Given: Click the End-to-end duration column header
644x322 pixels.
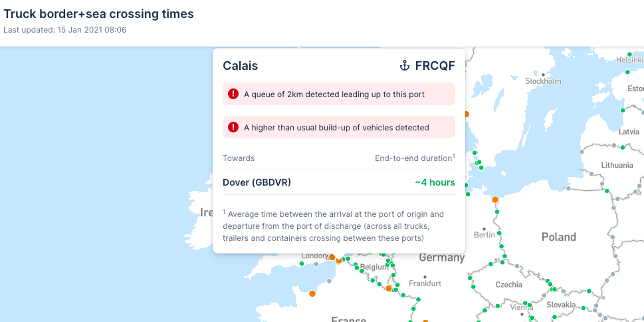Looking at the screenshot, I should coord(413,158).
